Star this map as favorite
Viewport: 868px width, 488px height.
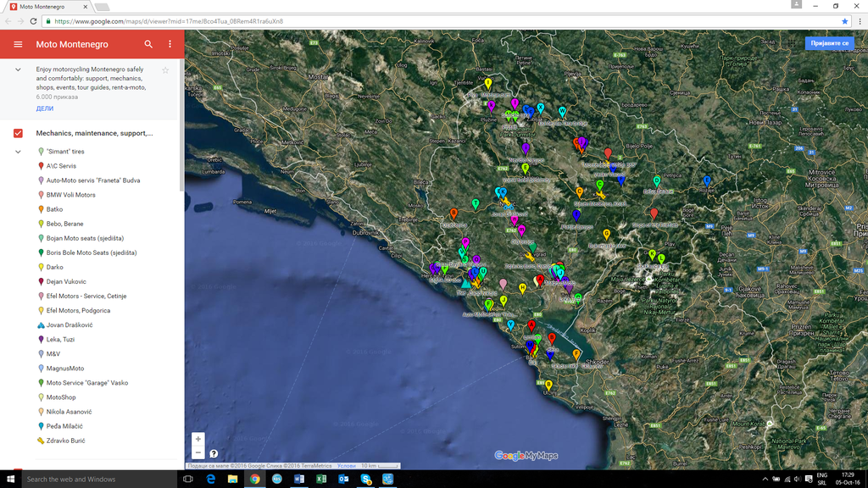tap(165, 70)
